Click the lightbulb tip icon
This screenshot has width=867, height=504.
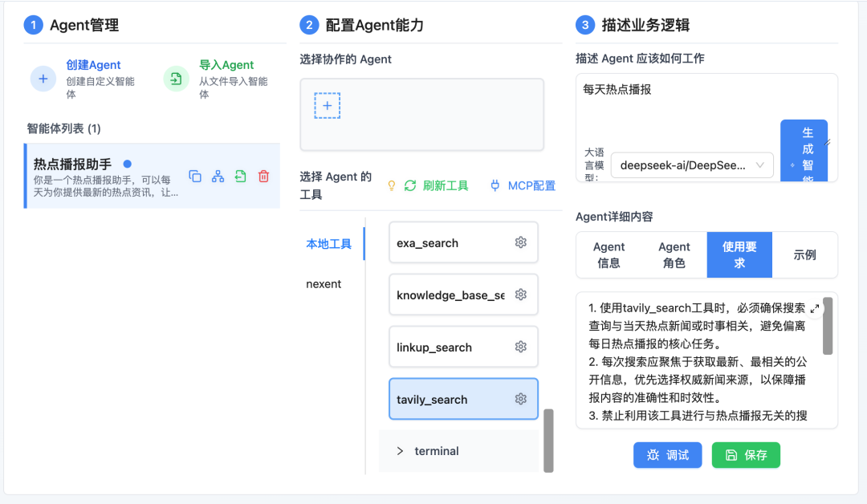click(x=392, y=185)
